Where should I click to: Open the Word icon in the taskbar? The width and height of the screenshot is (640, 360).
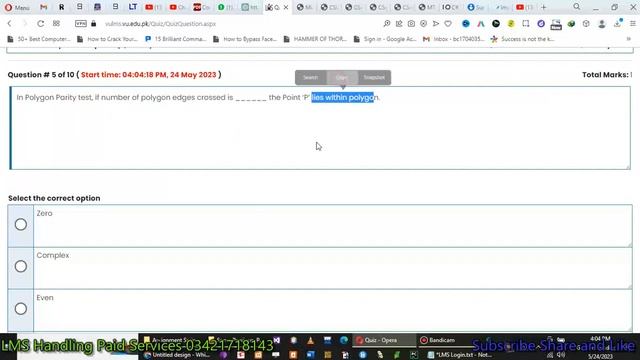[x=311, y=355]
